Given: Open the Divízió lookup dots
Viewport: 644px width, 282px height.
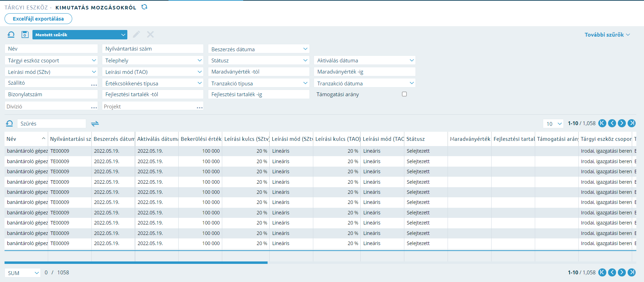Looking at the screenshot, I should 94,108.
